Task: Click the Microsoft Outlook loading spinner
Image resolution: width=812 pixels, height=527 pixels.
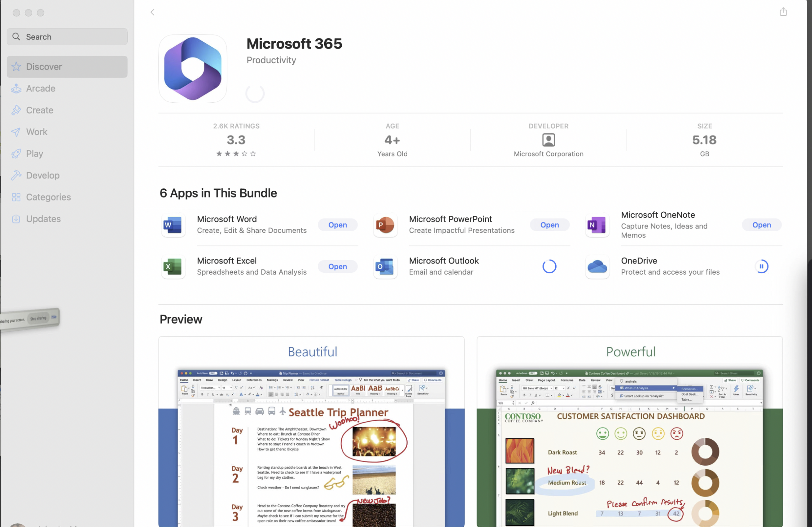Action: (x=549, y=266)
